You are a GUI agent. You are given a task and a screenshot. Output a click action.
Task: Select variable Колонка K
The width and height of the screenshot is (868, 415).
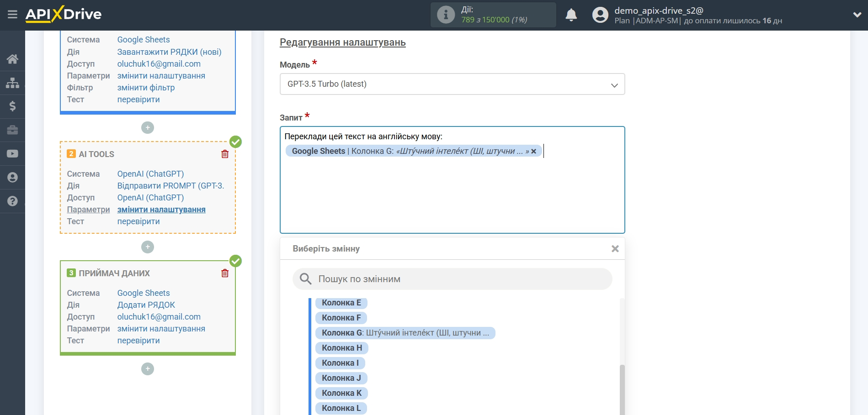[341, 393]
